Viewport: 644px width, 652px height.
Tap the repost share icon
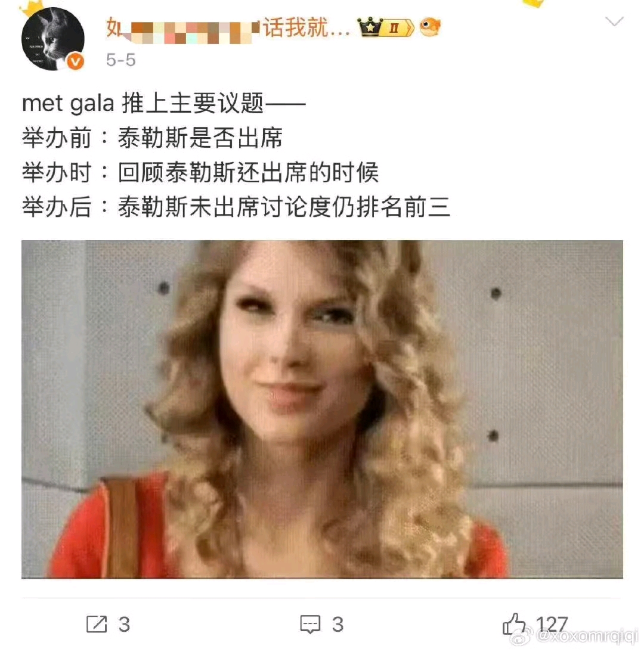(97, 624)
